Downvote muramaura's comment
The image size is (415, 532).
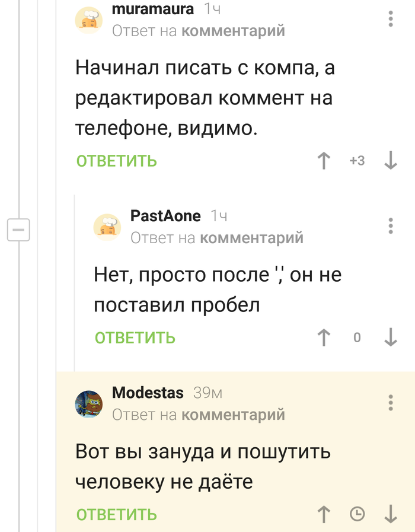click(x=390, y=161)
